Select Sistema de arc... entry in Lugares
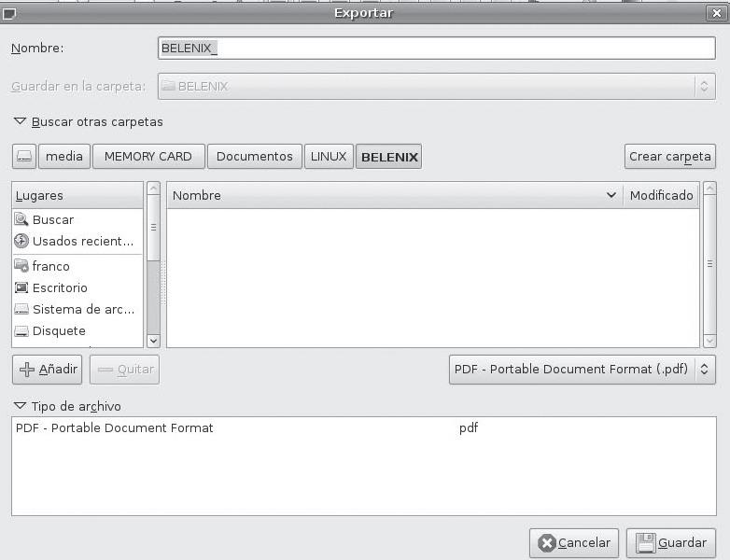Image resolution: width=730 pixels, height=560 pixels. (77, 309)
